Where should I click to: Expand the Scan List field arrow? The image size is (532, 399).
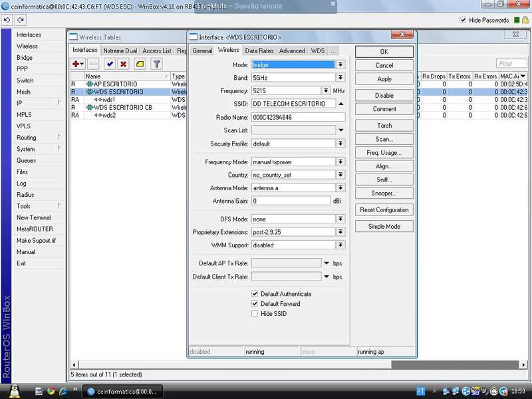pyautogui.click(x=341, y=130)
